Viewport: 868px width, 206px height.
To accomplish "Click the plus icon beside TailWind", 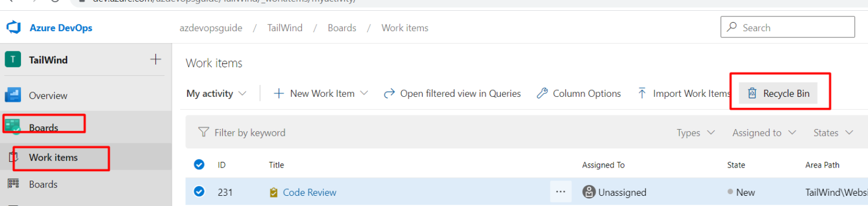I will point(155,59).
